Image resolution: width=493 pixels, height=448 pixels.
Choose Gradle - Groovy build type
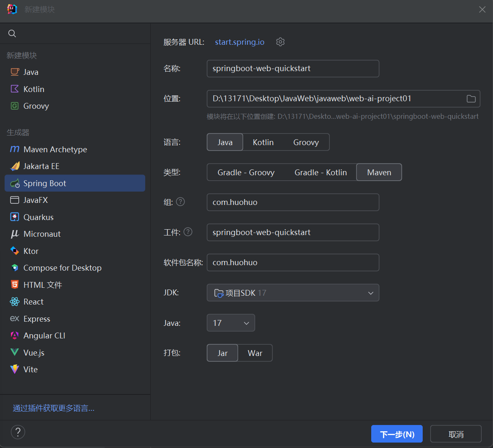(x=246, y=172)
